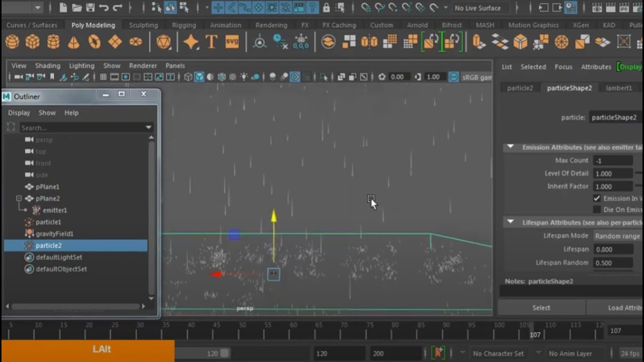Image resolution: width=644 pixels, height=362 pixels.
Task: Create a polygon cylinder from the shelf
Action: 53,42
